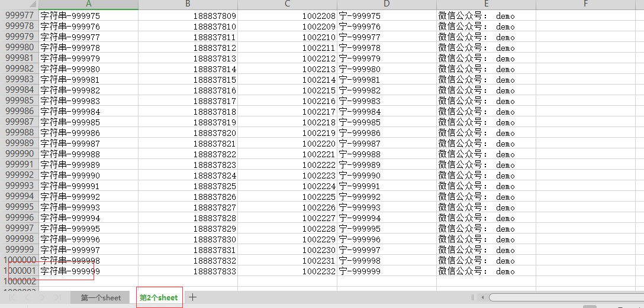The height and width of the screenshot is (308, 644).
Task: Add a new sheet with the plus icon
Action: [x=192, y=297]
